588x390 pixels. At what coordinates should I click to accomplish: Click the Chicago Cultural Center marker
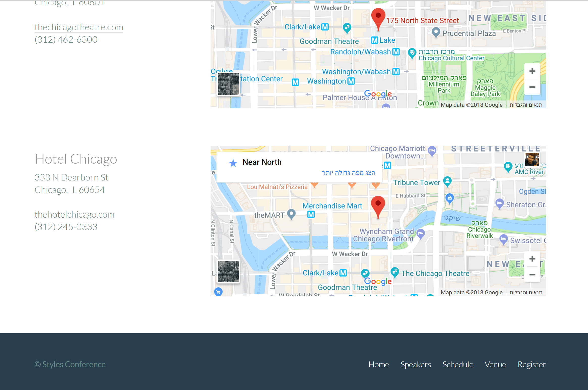click(412, 54)
